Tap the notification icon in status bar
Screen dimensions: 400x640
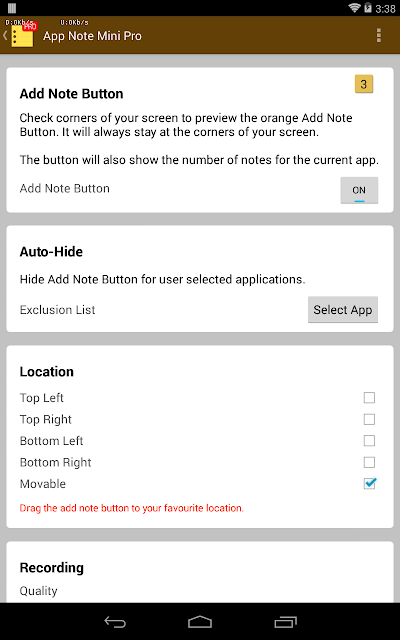(12, 8)
